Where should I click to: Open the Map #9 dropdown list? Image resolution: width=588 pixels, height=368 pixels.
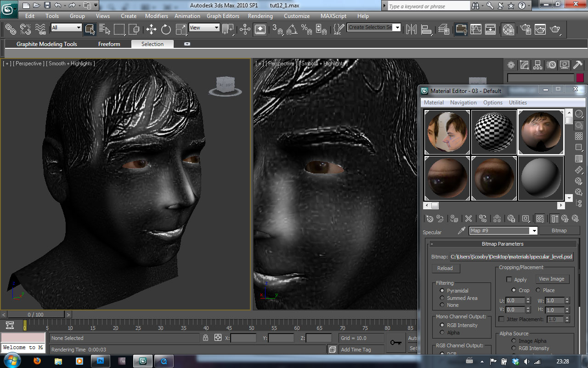(x=533, y=230)
